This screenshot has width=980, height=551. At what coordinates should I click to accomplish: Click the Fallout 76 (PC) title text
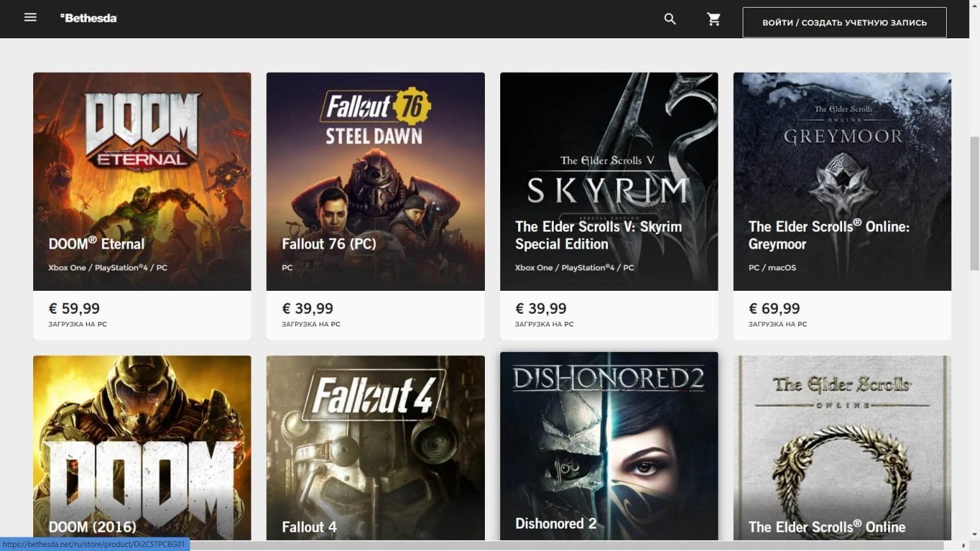pos(329,244)
